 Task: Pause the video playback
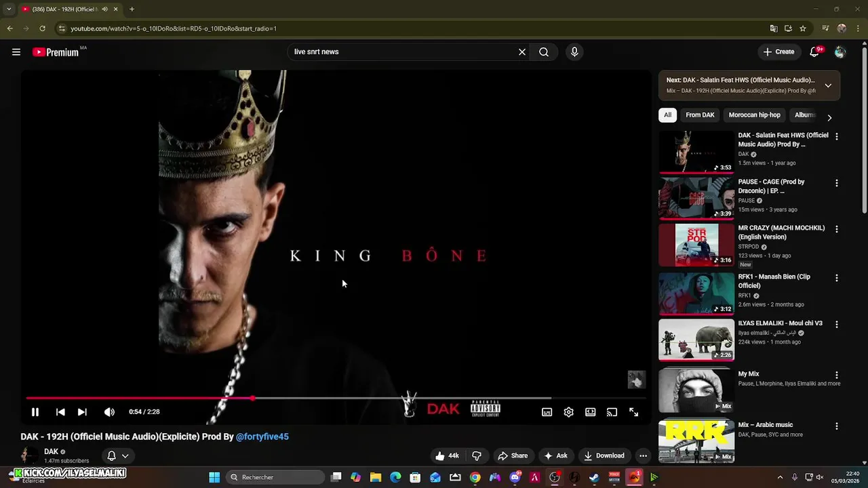point(35,412)
